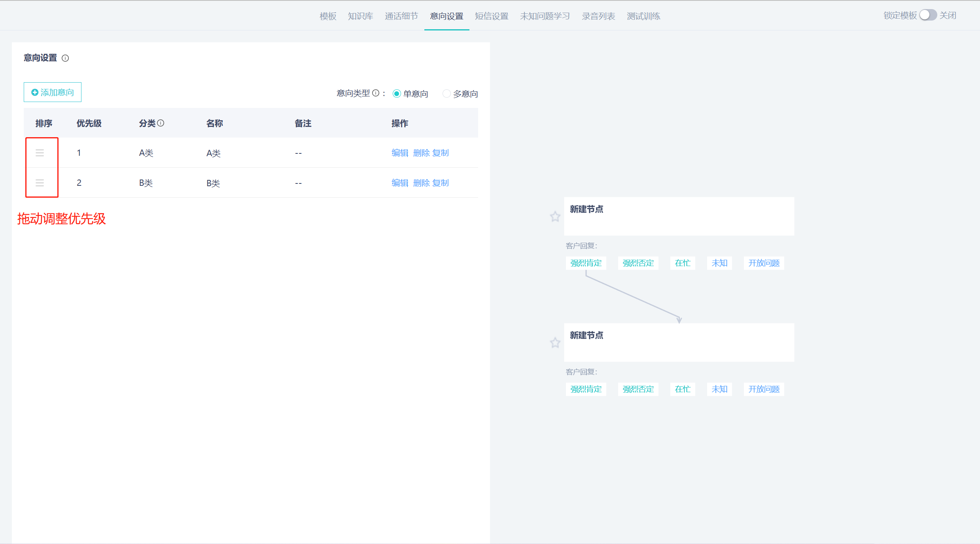Image resolution: width=980 pixels, height=544 pixels.
Task: Open the 通话细节 tab
Action: (401, 16)
